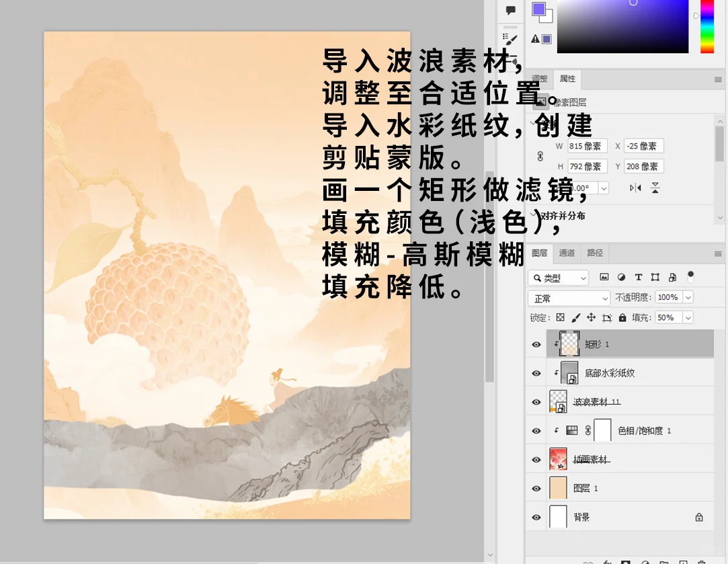This screenshot has width=728, height=564.
Task: Filter layers by adjustment layer icon
Action: coord(621,277)
